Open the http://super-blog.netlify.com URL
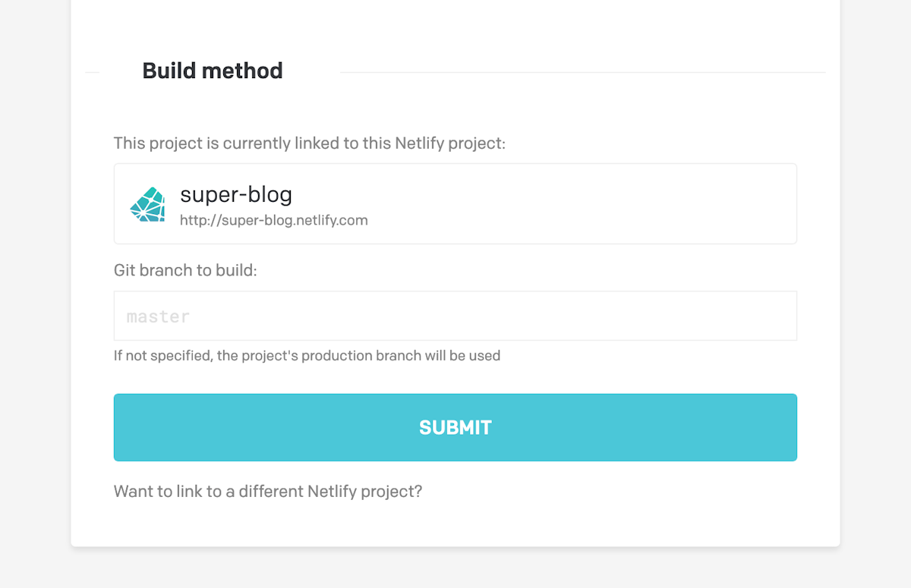This screenshot has width=911, height=588. (x=273, y=221)
